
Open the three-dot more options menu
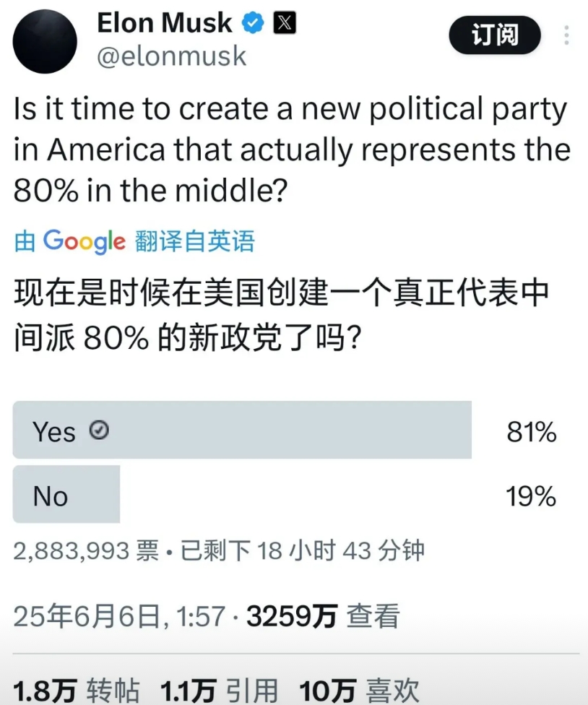tap(566, 35)
